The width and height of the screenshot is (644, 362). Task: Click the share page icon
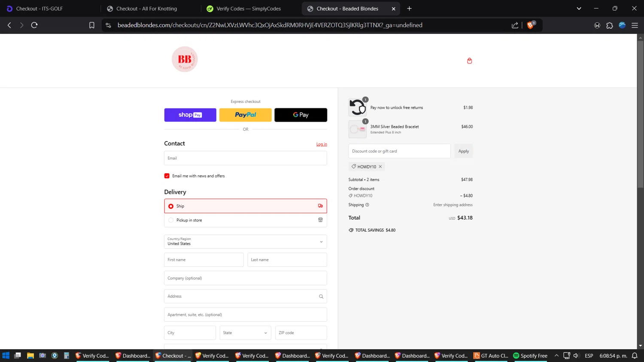coord(515,25)
